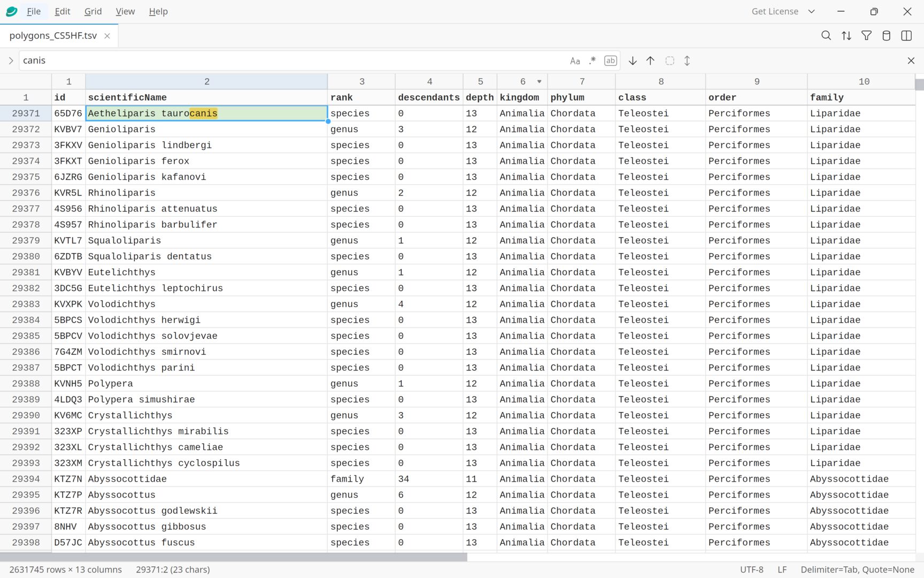Select the order header cell
The width and height of the screenshot is (924, 578).
756,97
